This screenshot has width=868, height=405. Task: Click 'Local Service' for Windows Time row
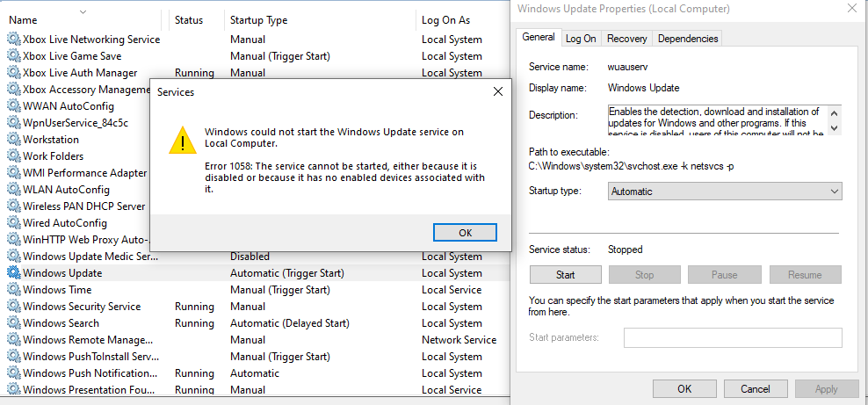point(452,289)
